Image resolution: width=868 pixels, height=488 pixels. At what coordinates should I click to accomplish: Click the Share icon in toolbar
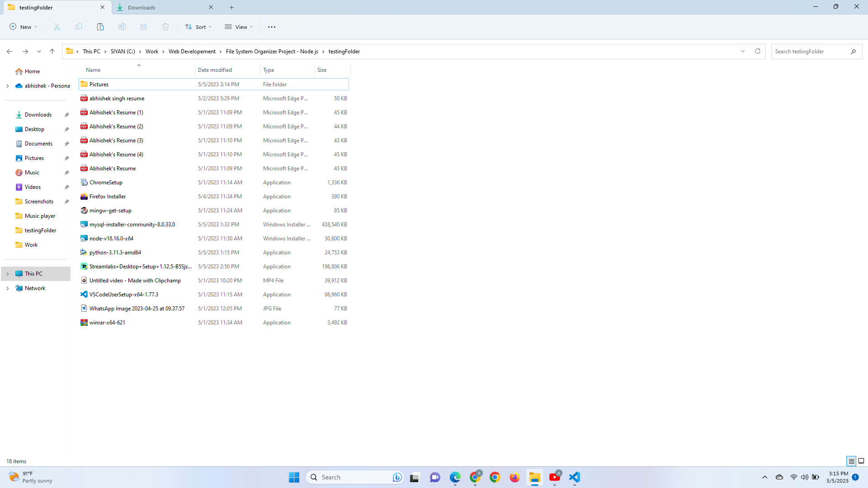pos(144,27)
